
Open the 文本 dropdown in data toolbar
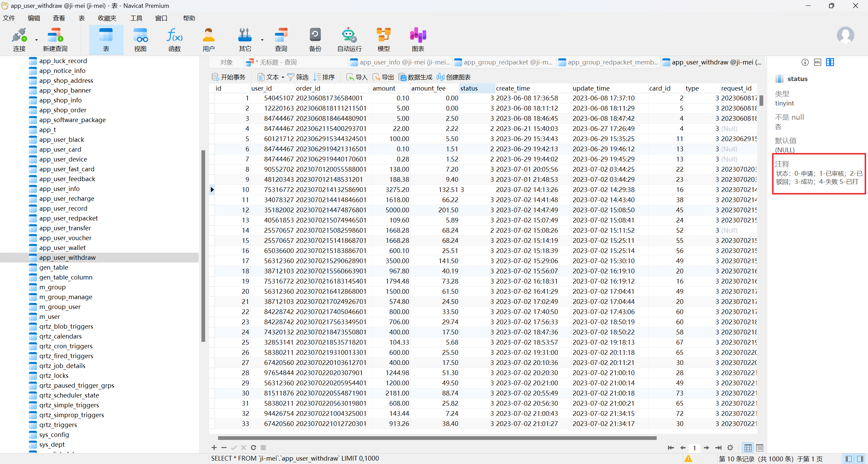point(283,77)
